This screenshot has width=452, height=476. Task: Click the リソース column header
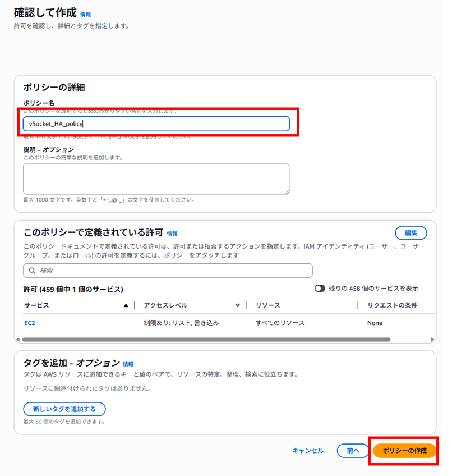(x=268, y=305)
